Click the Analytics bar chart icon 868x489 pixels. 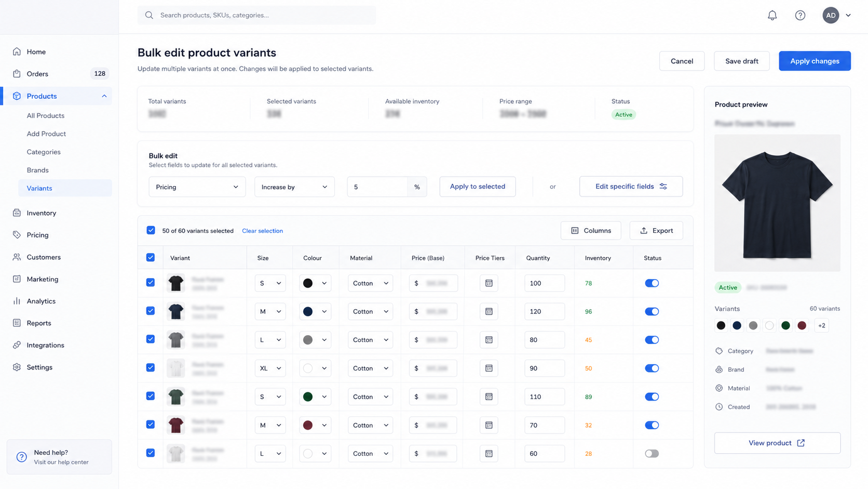point(17,301)
